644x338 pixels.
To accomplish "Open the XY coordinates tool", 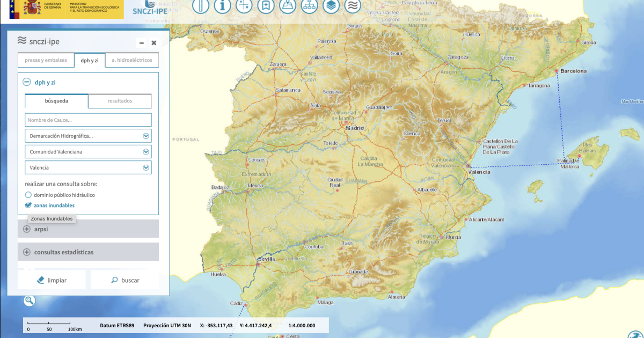I will pyautogui.click(x=244, y=8).
